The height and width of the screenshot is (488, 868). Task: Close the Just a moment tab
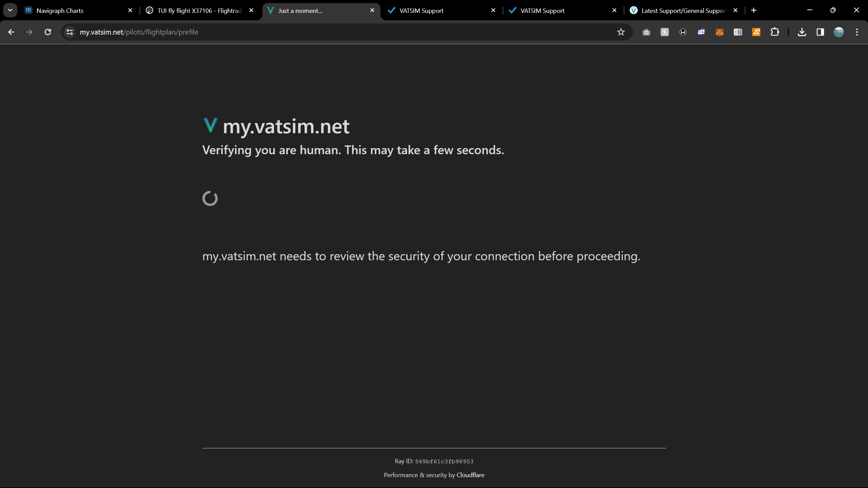pyautogui.click(x=372, y=11)
